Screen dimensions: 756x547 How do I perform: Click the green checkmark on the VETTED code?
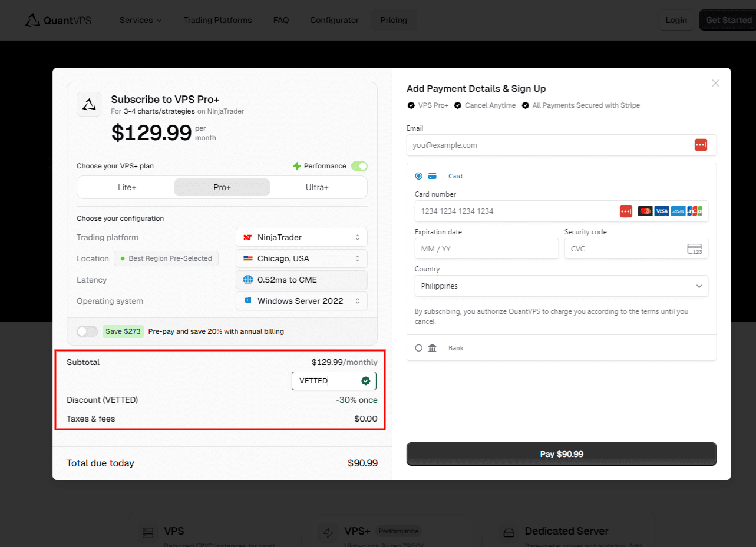[366, 380]
